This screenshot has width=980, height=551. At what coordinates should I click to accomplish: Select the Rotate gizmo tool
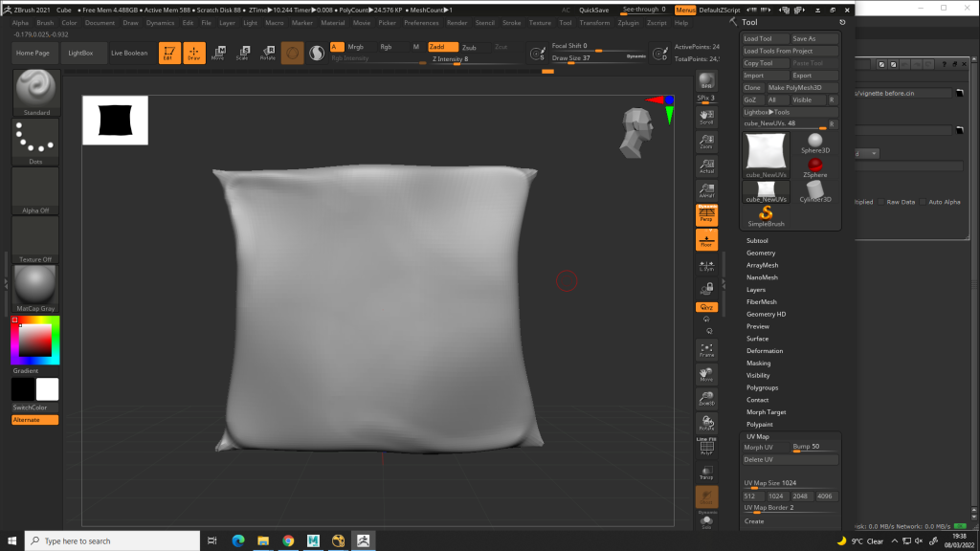click(267, 54)
